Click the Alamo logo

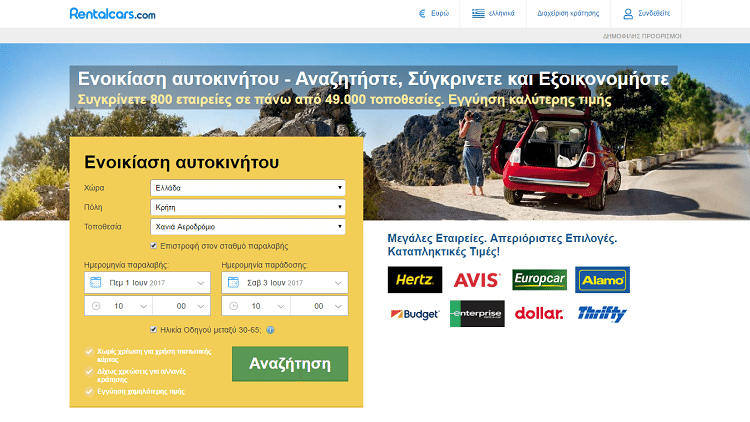click(602, 279)
